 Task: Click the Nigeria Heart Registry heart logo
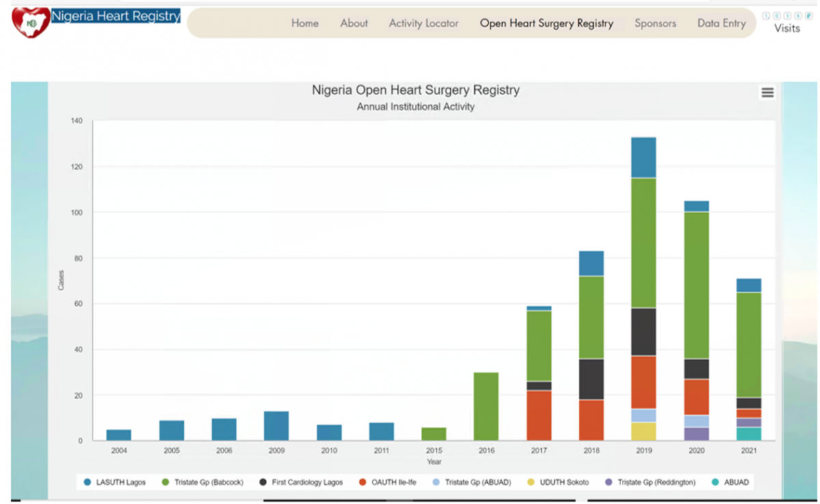coord(30,23)
